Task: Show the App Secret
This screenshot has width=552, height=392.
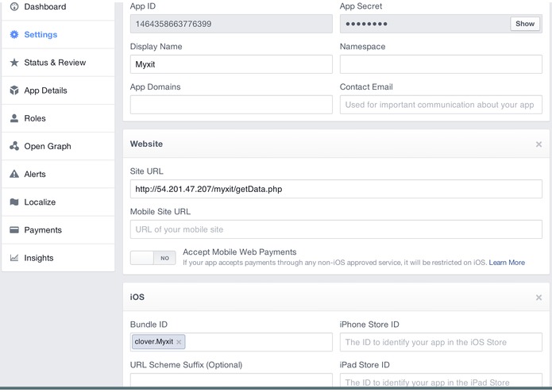Action: 524,24
